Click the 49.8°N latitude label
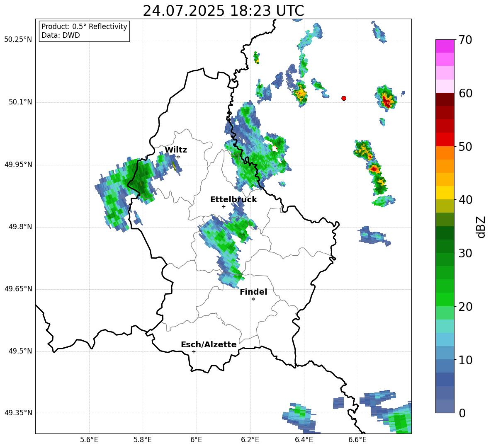The width and height of the screenshot is (491, 448). tap(20, 227)
